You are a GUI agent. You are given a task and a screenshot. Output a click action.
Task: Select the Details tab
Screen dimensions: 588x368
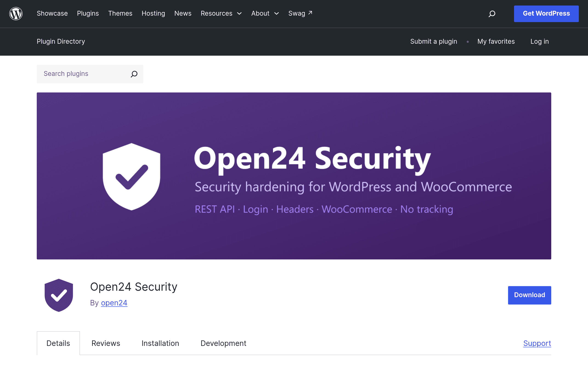coord(58,343)
